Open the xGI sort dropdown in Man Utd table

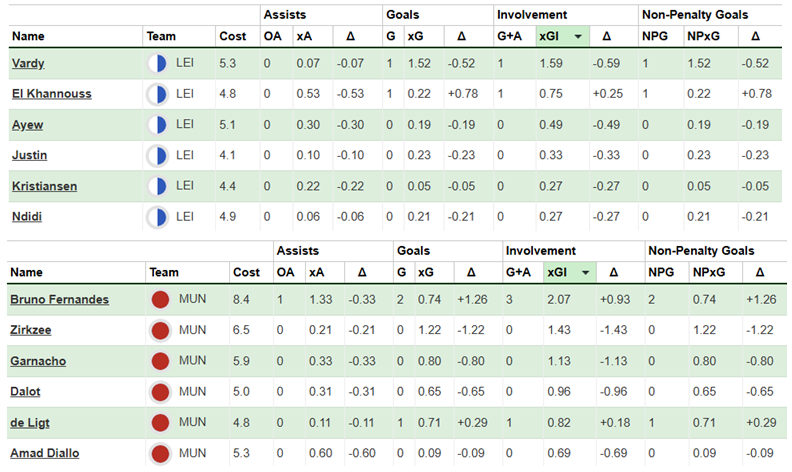pos(584,272)
